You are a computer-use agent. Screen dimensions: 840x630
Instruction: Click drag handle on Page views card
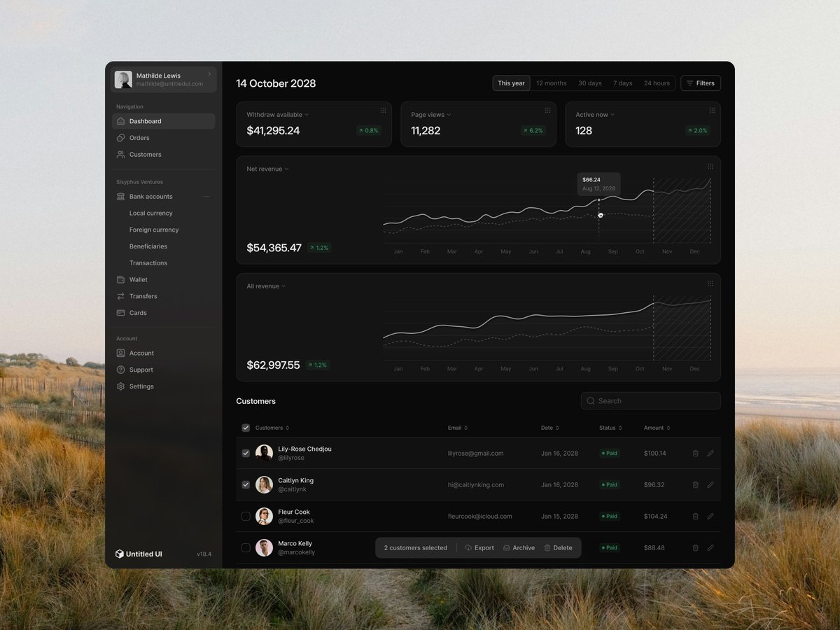(x=547, y=111)
